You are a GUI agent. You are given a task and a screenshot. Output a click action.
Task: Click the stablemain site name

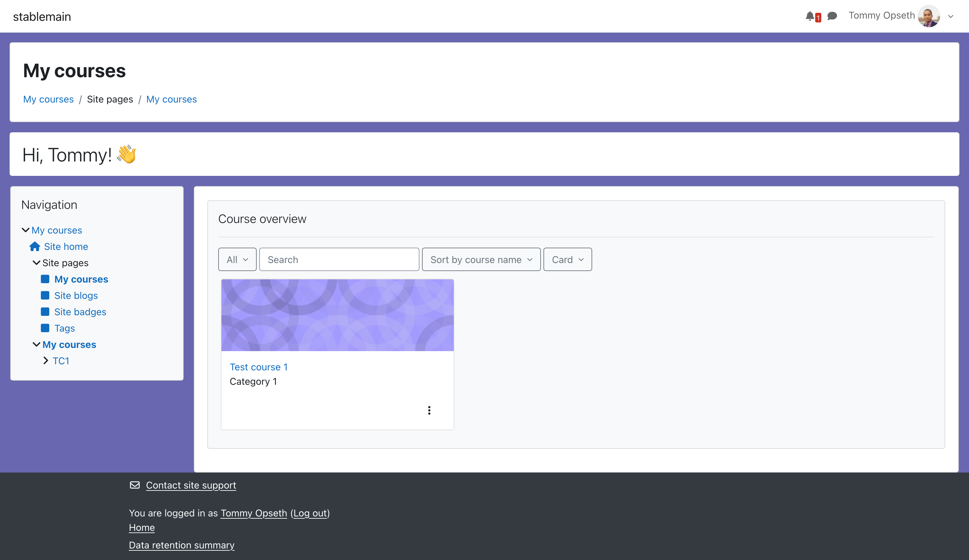tap(42, 17)
